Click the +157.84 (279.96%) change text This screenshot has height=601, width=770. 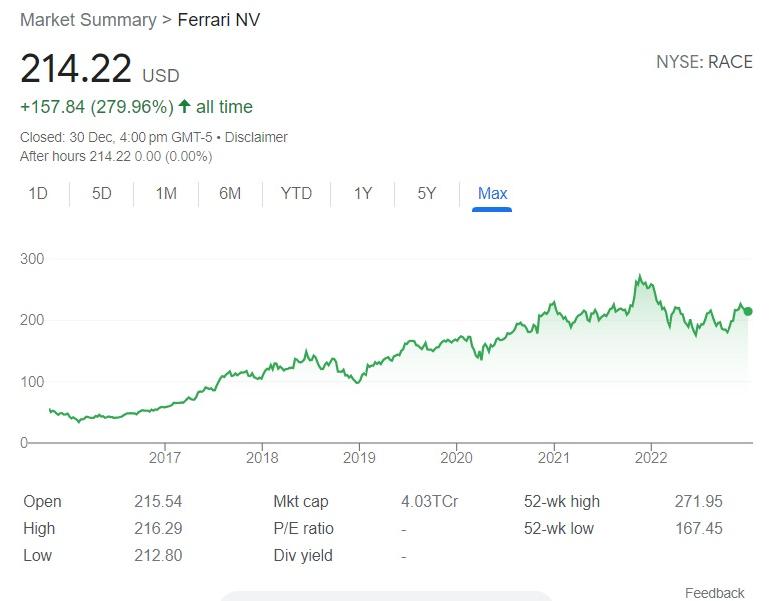97,107
